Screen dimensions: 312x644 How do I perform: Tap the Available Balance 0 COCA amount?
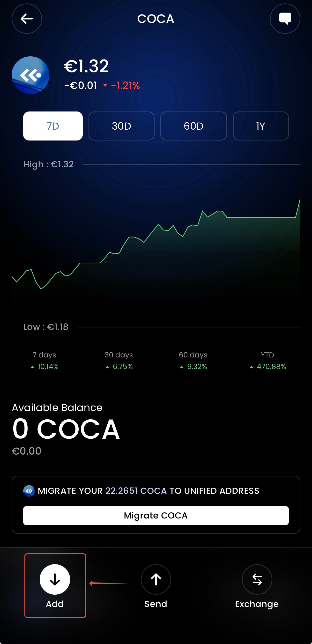point(66,429)
